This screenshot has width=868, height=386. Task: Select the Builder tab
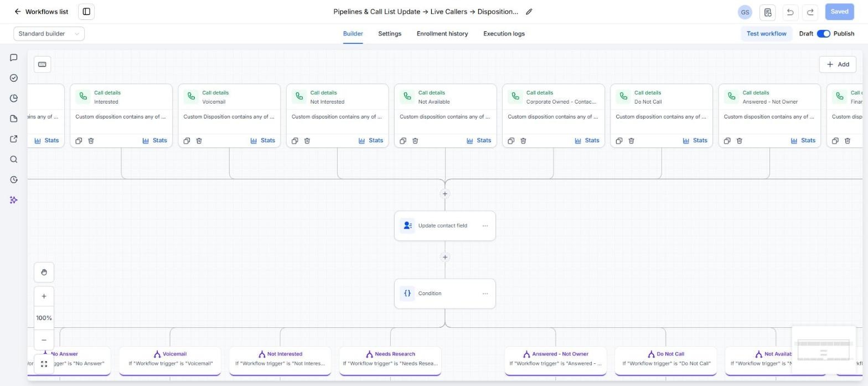pyautogui.click(x=353, y=34)
